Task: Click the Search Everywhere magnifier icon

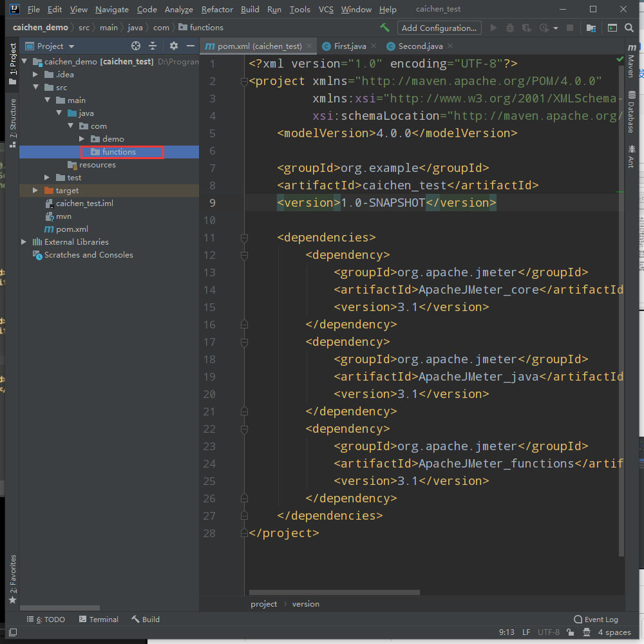Action: [x=629, y=28]
